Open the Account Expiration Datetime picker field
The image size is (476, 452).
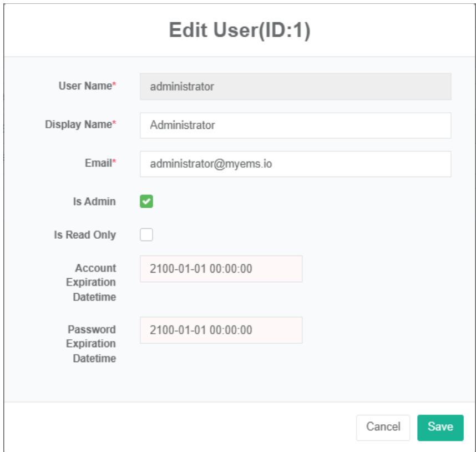tap(221, 269)
